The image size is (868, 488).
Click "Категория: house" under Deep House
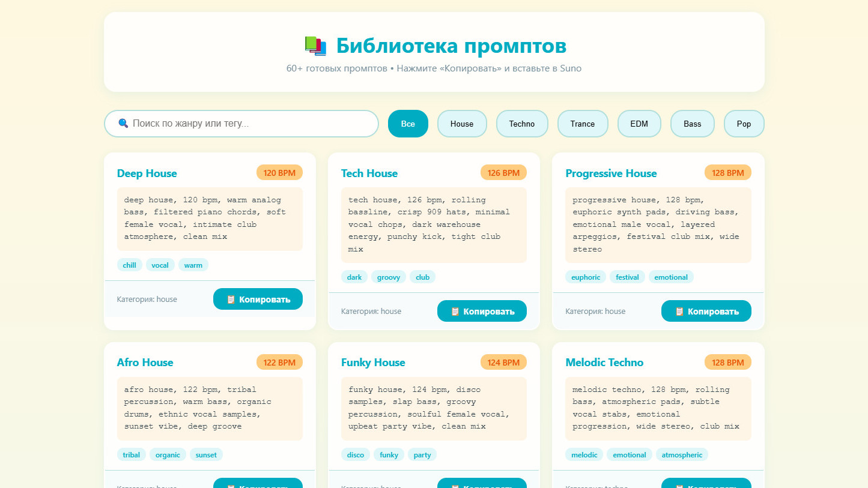147,299
